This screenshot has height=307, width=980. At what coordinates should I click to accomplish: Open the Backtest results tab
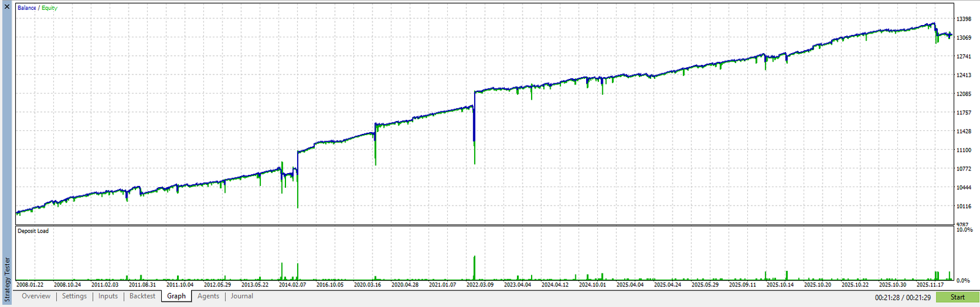click(x=142, y=296)
